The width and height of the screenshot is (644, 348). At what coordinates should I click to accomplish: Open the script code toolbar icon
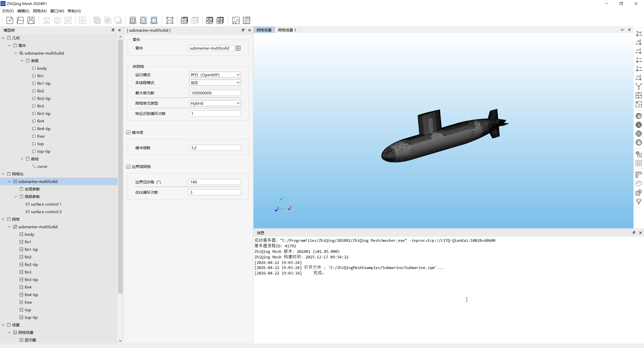tap(170, 20)
